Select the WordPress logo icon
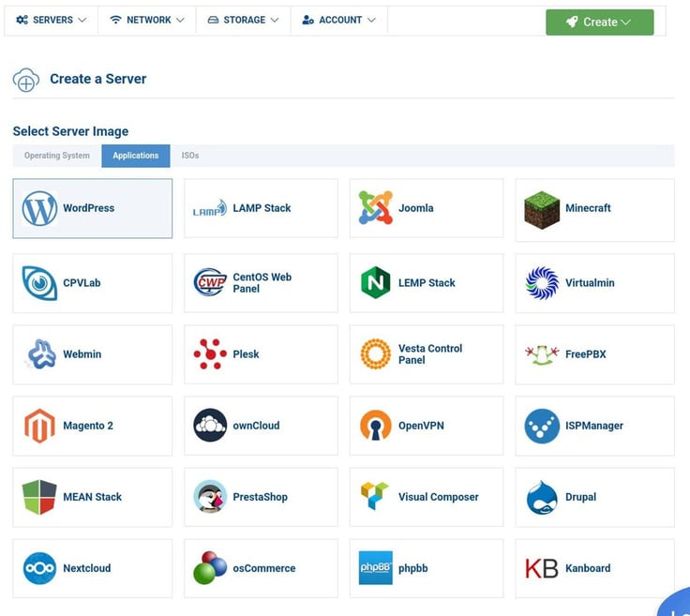 (39, 208)
